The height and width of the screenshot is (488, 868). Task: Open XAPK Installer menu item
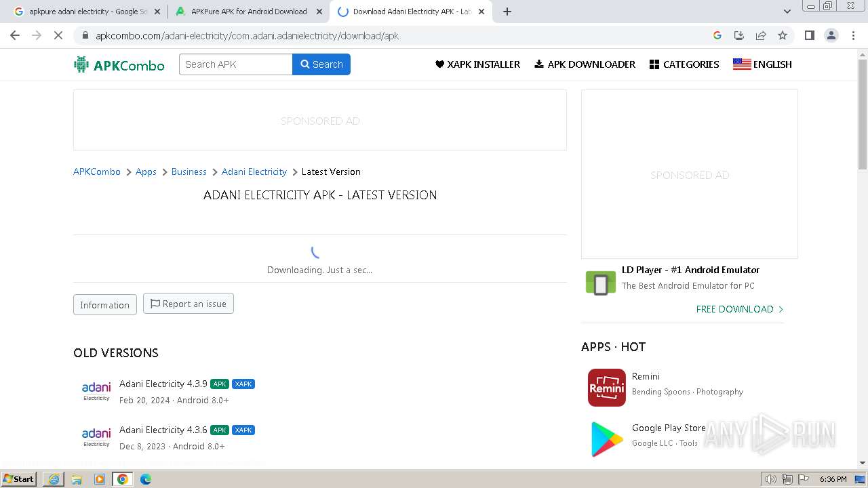(x=477, y=64)
